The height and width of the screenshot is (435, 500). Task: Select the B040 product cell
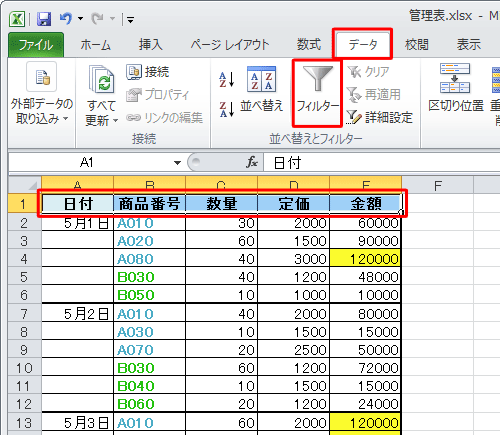149,386
